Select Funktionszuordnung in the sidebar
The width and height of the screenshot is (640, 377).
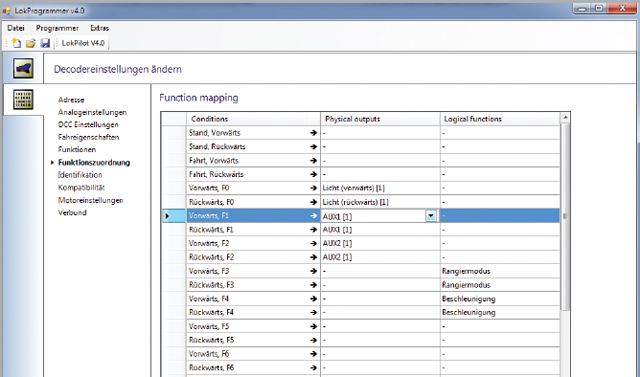click(x=94, y=162)
